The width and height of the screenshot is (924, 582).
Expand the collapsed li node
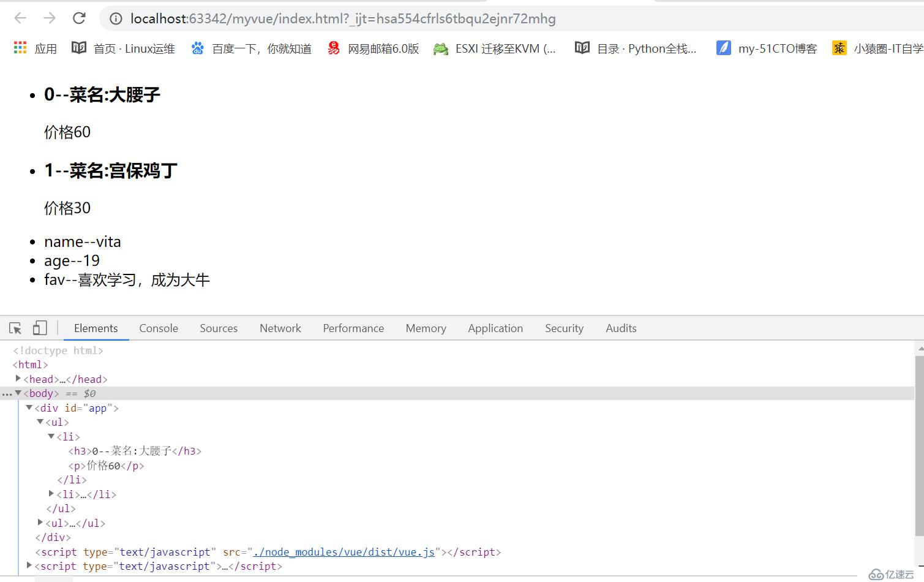[x=51, y=493]
